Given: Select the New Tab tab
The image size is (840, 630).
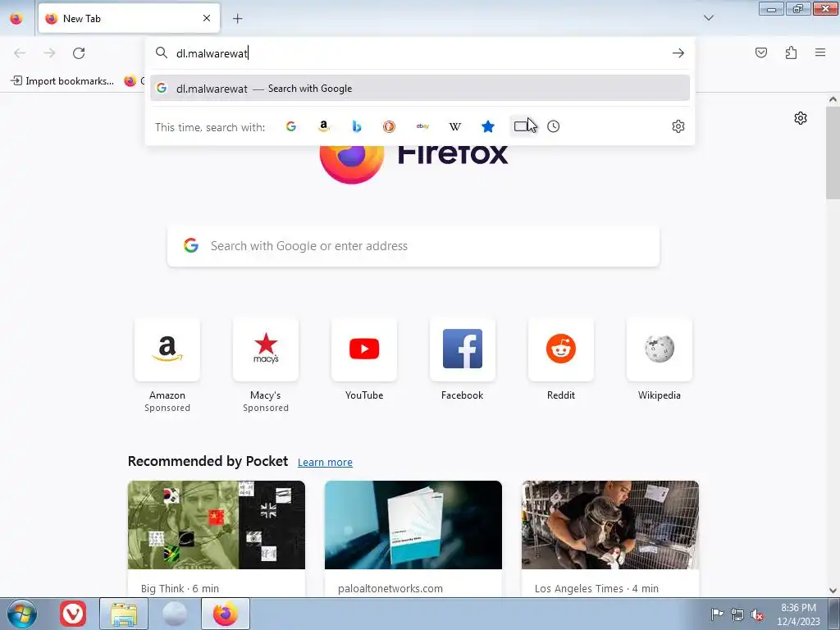Looking at the screenshot, I should coord(129,18).
